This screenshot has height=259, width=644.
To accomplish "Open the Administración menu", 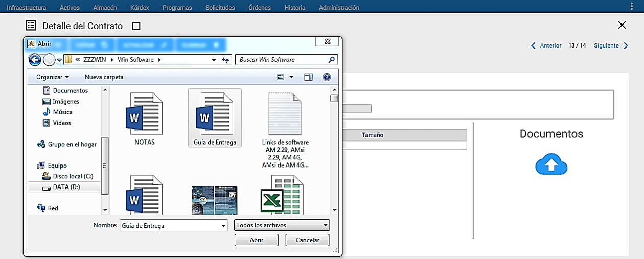I will pyautogui.click(x=339, y=8).
